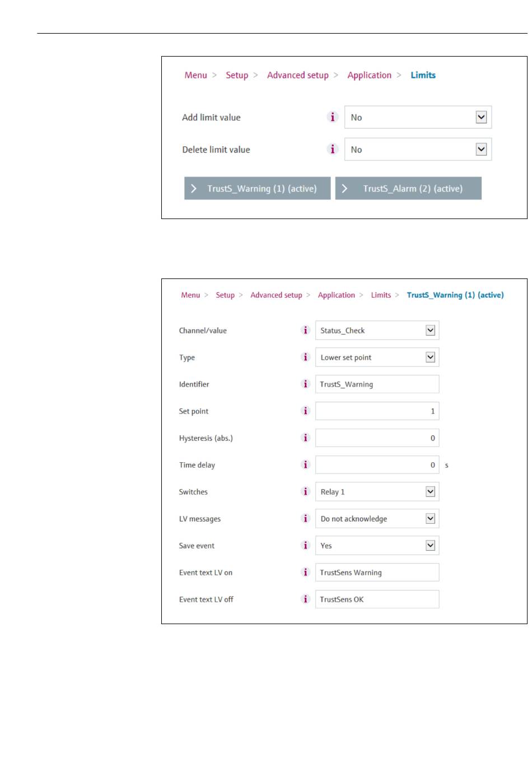
Task: Show info for Identifier field
Action: click(x=305, y=384)
